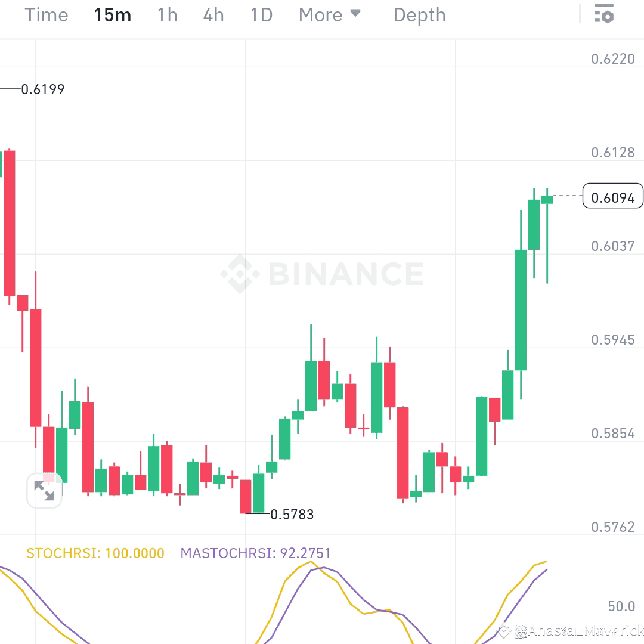
Task: Expand the chart to fullscreen
Action: pos(45,490)
